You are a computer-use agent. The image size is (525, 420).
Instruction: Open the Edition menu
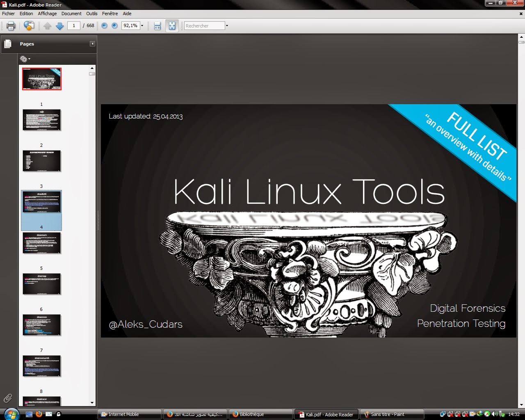(x=26, y=14)
